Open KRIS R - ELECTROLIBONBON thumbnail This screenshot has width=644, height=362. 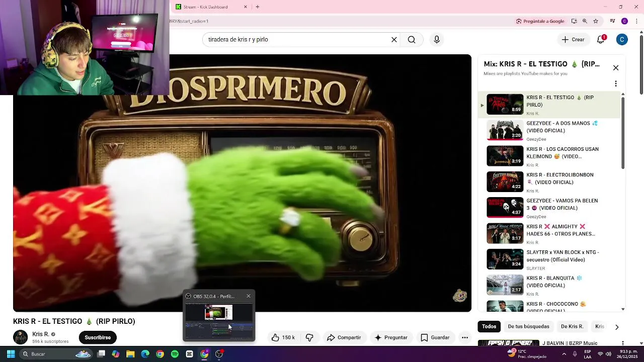pyautogui.click(x=505, y=182)
